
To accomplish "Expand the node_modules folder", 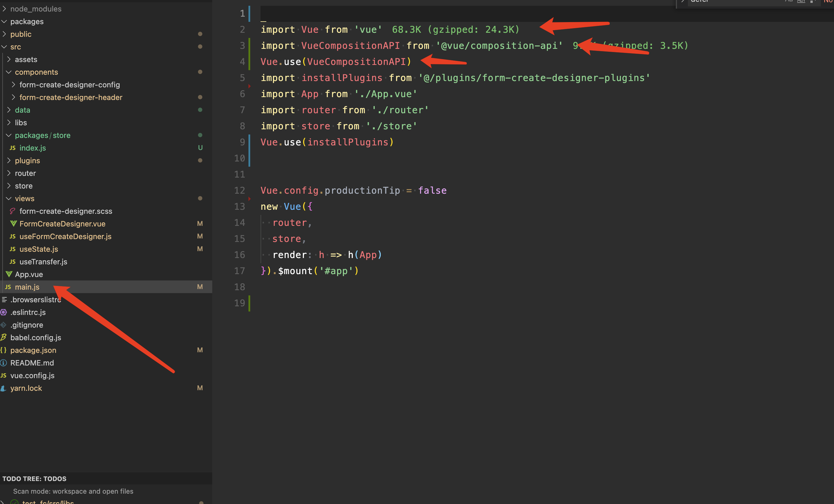I will tap(4, 8).
